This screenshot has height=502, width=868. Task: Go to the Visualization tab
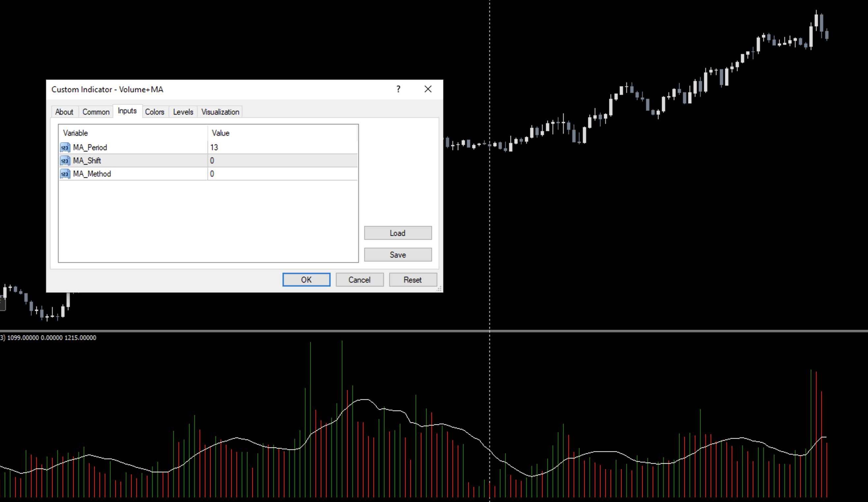(220, 112)
